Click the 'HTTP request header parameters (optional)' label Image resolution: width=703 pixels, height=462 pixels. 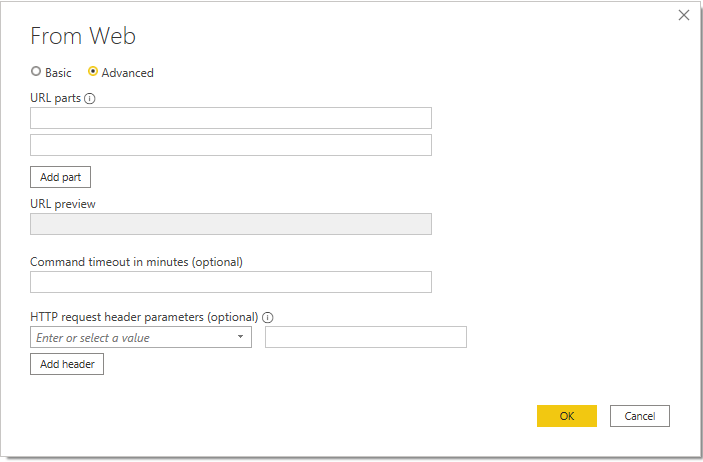coord(144,317)
